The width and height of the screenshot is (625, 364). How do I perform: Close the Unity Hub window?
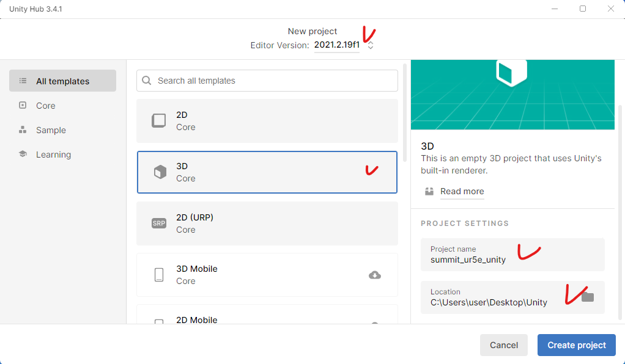pos(611,9)
